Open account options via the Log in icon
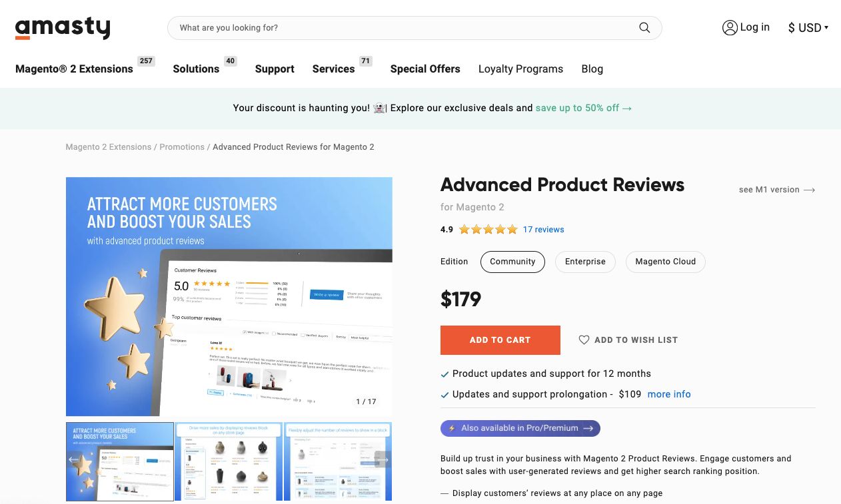The height and width of the screenshot is (504, 841). pos(730,27)
